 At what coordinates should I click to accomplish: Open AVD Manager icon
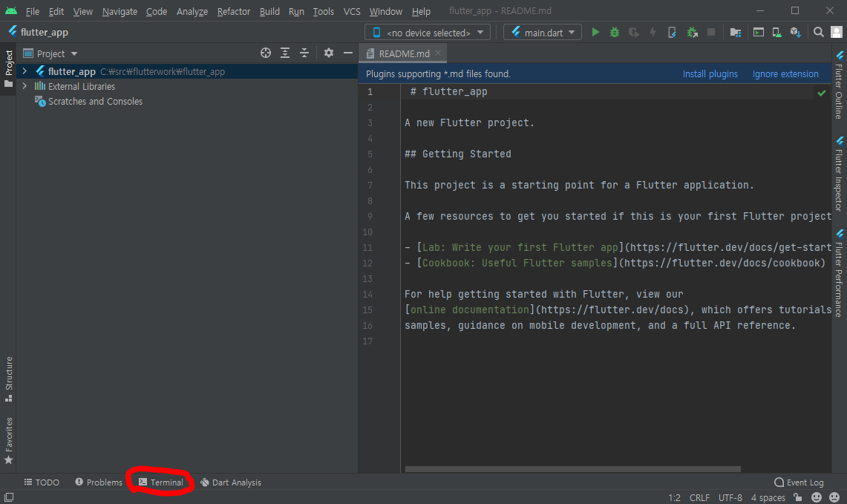(776, 33)
